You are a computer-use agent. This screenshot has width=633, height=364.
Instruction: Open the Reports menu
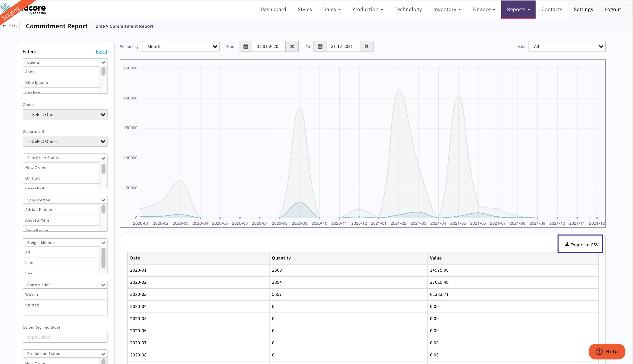click(518, 9)
